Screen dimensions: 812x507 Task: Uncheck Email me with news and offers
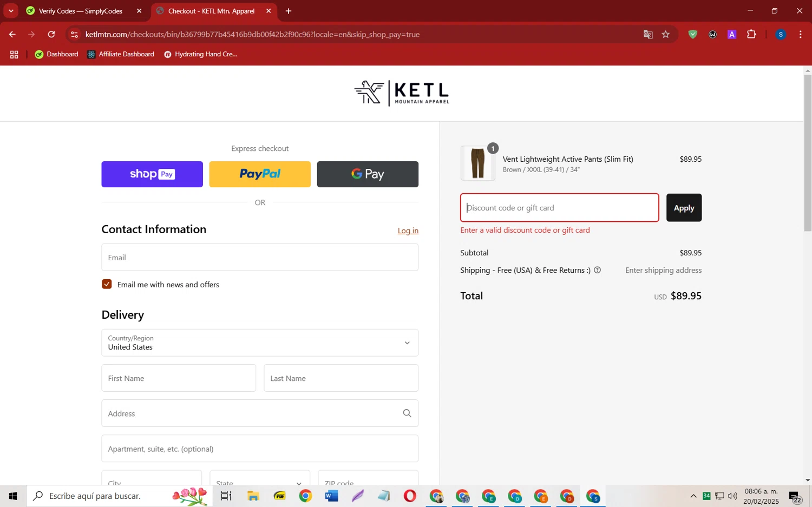coord(107,284)
